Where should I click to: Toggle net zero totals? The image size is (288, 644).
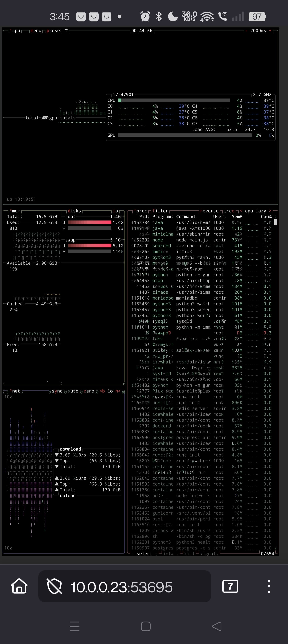tap(89, 391)
